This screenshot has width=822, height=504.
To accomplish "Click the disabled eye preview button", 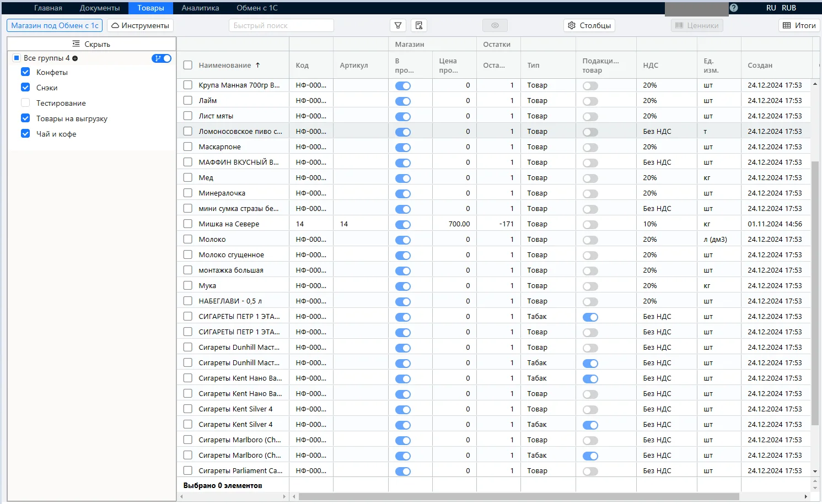I will [x=495, y=25].
